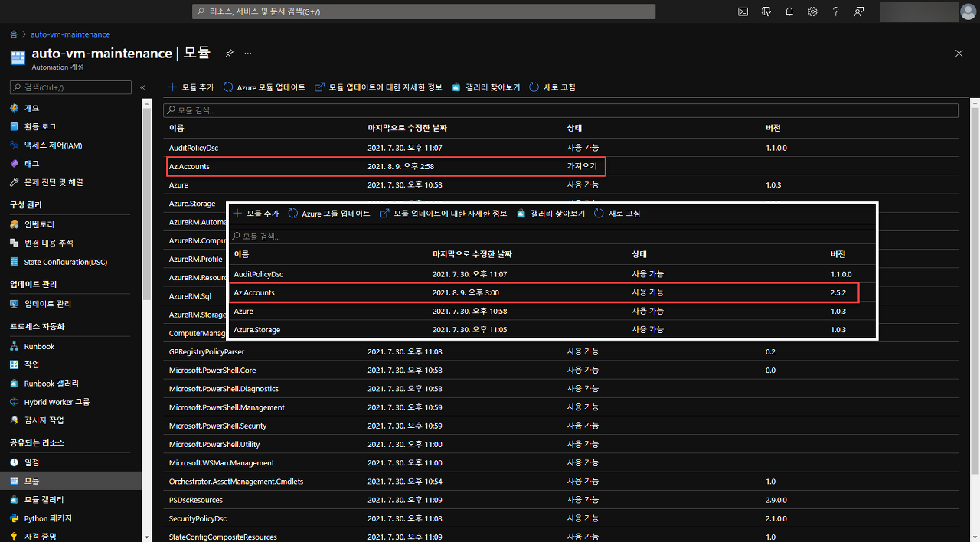Open the feedback icon in top bar
980x542 pixels.
(x=859, y=11)
